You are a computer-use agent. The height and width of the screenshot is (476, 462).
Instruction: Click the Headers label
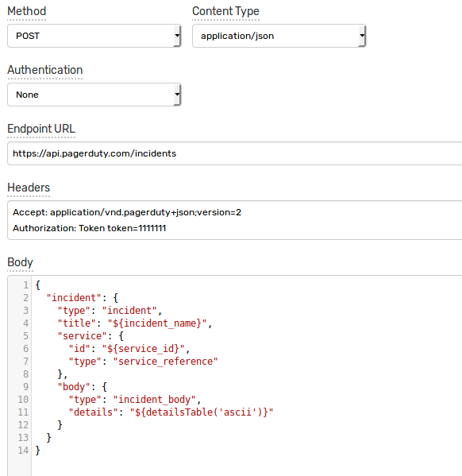[29, 188]
